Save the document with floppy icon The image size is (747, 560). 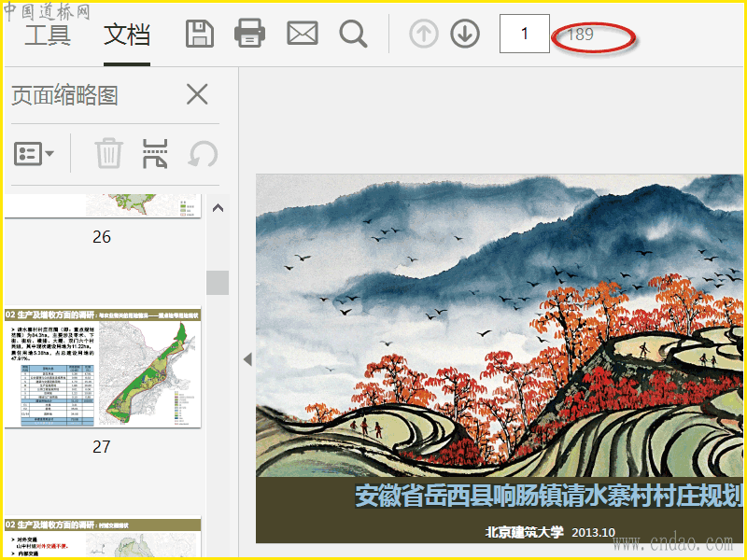[199, 34]
